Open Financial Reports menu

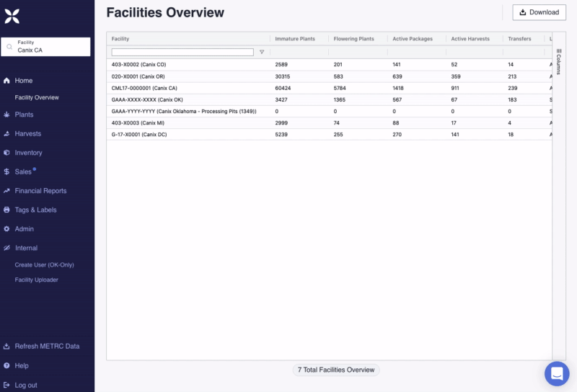tap(40, 191)
